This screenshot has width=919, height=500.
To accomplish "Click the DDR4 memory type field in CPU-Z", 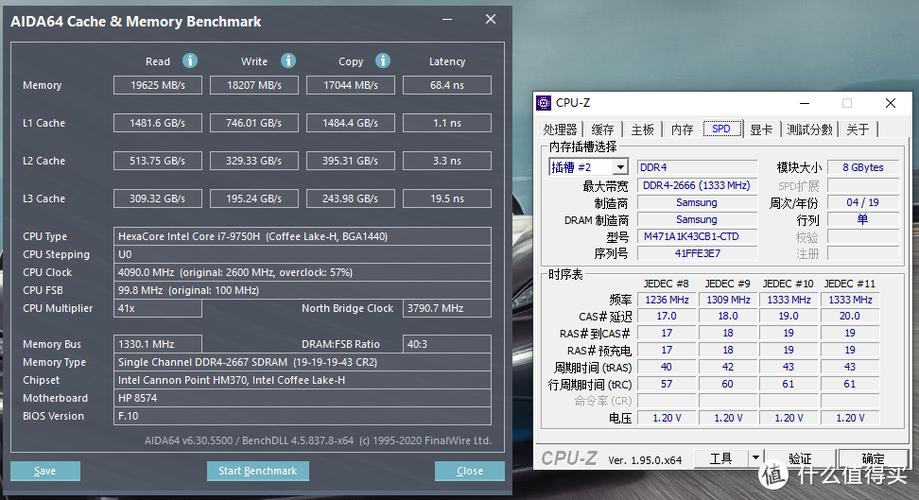I will tap(697, 168).
